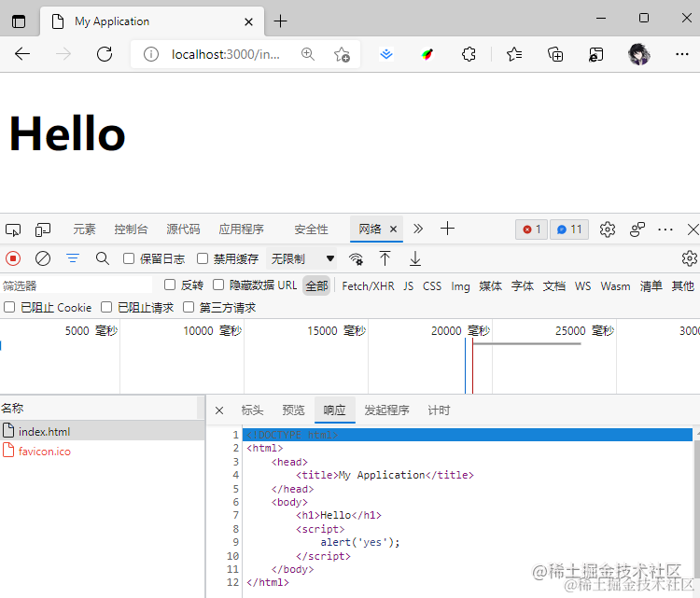Check the 反转 filter option
This screenshot has height=598, width=700.
pos(170,285)
